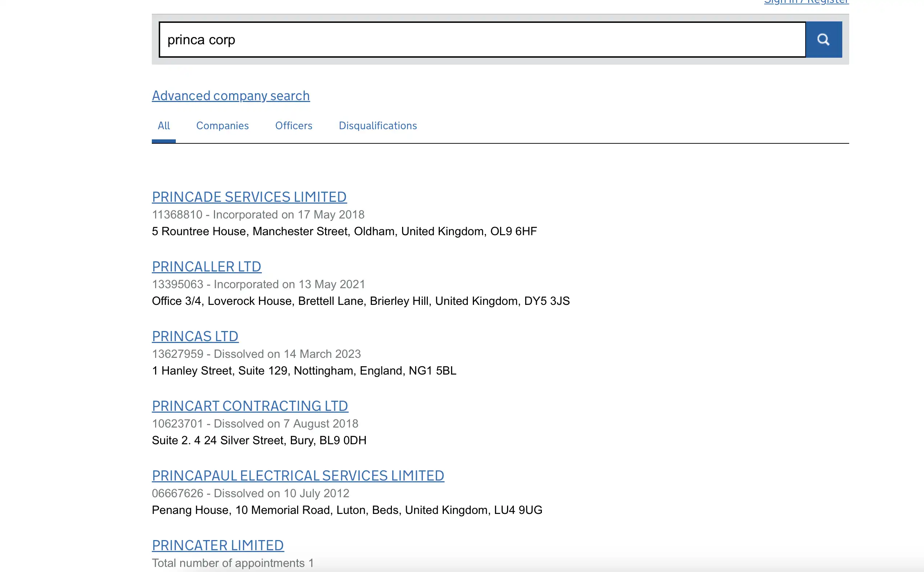This screenshot has width=924, height=572.
Task: Open the Disqualifications tab
Action: coord(378,126)
